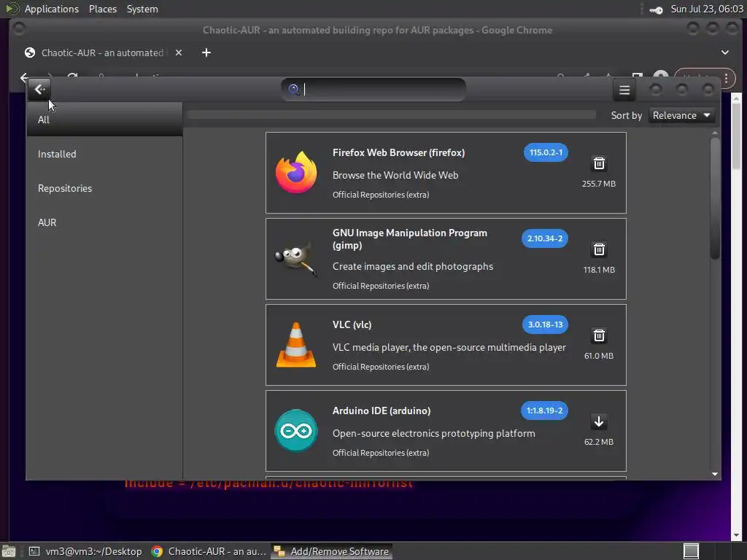This screenshot has height=560, width=747.
Task: Click the package list vertical scrollbar
Action: tap(714, 198)
